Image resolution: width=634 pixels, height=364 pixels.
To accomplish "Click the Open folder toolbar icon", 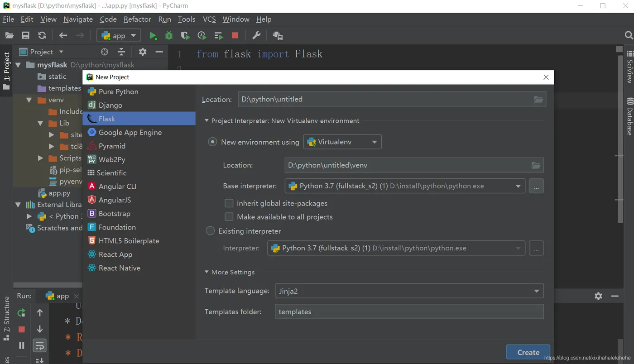I will pyautogui.click(x=9, y=35).
